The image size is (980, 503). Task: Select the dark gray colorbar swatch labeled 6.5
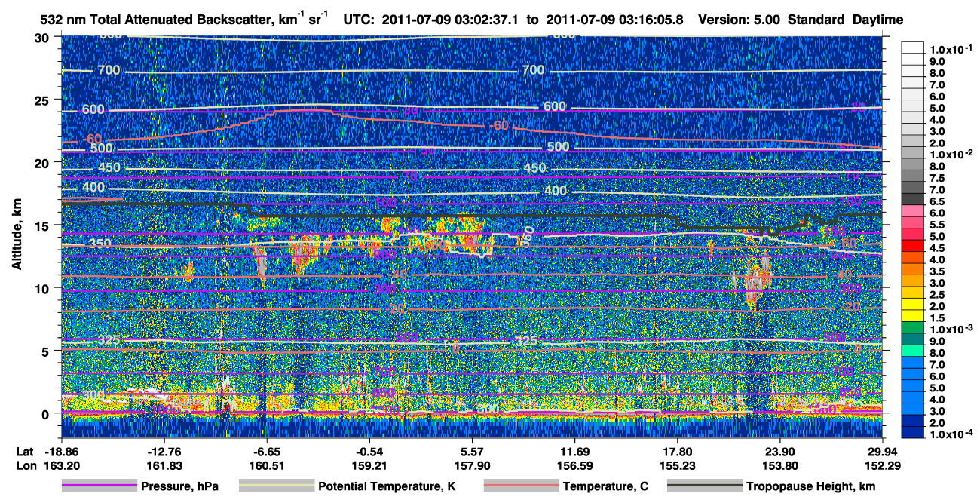913,201
